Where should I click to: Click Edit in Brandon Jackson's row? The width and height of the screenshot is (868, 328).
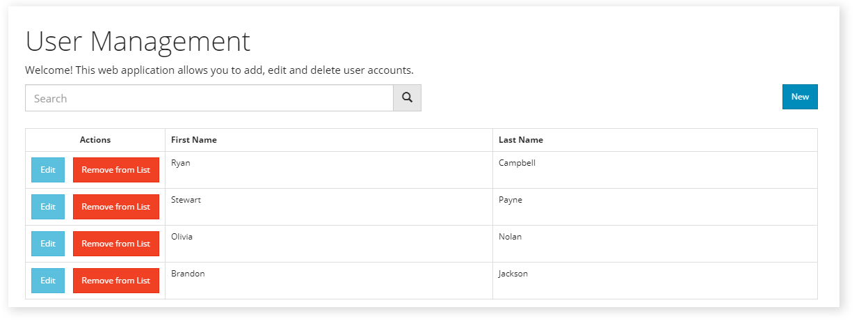pyautogui.click(x=48, y=281)
